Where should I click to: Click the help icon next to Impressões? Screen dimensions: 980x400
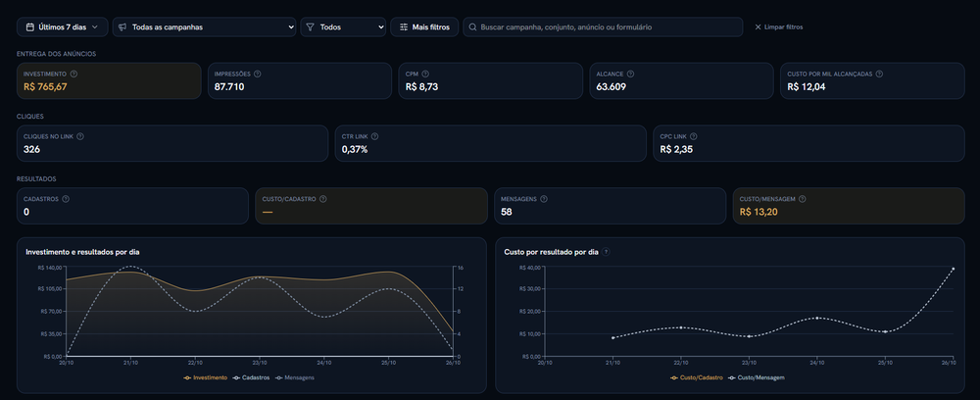point(258,74)
